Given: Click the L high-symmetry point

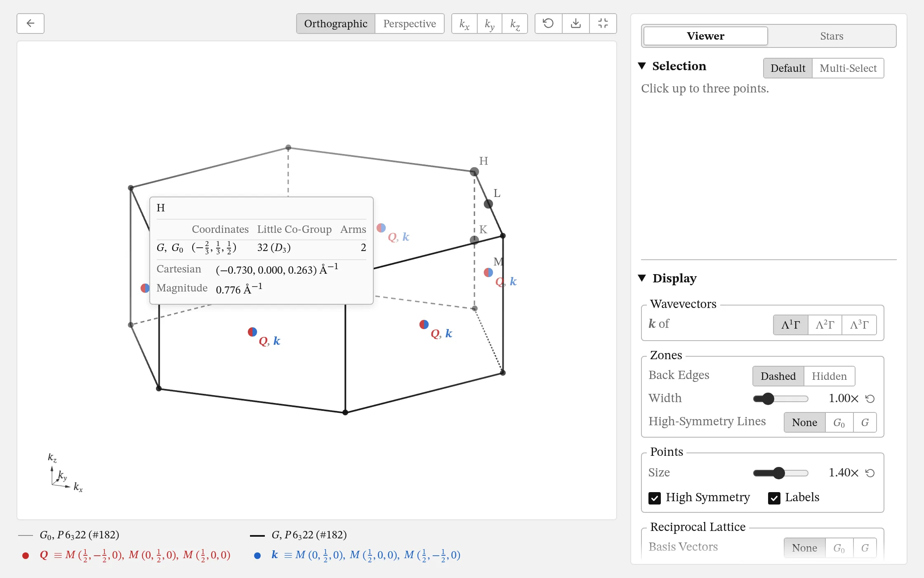Looking at the screenshot, I should 488,204.
